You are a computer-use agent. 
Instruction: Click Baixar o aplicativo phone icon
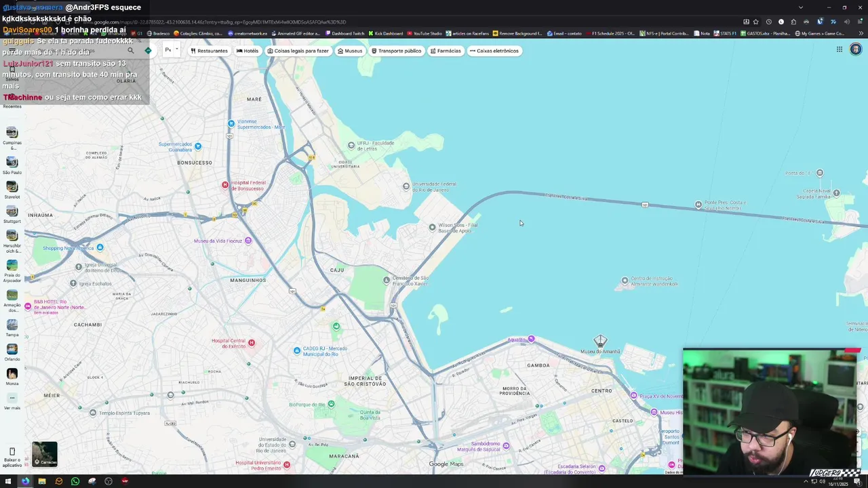(12, 451)
